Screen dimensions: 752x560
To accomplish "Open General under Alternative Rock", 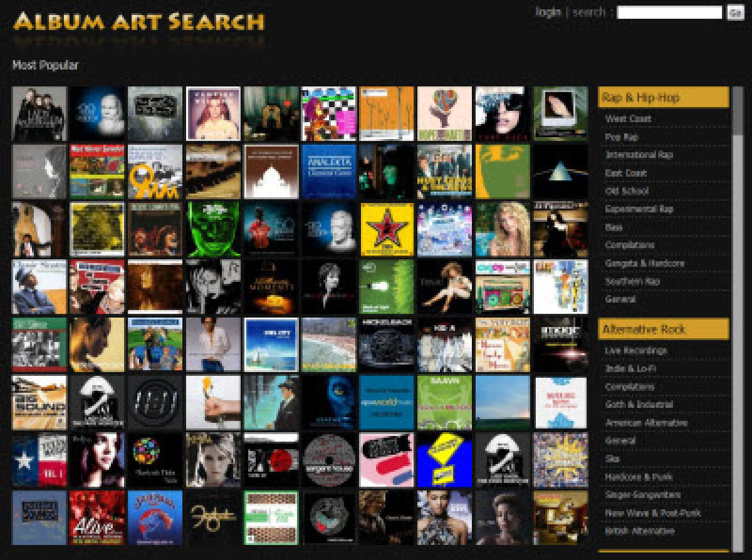I will 620,441.
